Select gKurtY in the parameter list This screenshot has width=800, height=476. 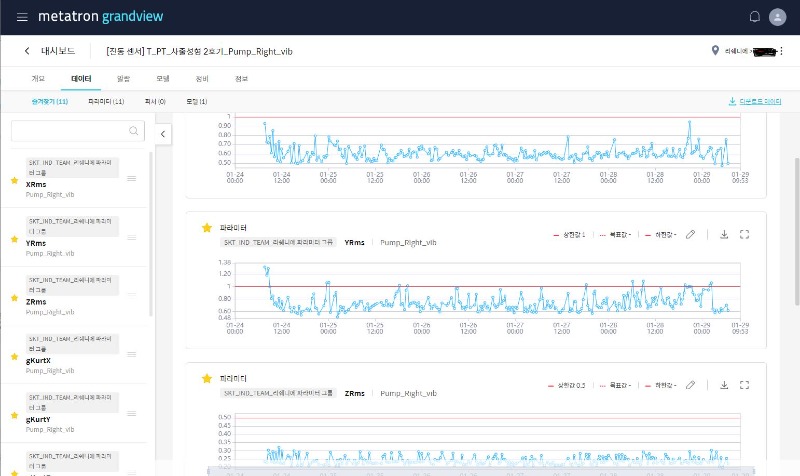(38, 419)
